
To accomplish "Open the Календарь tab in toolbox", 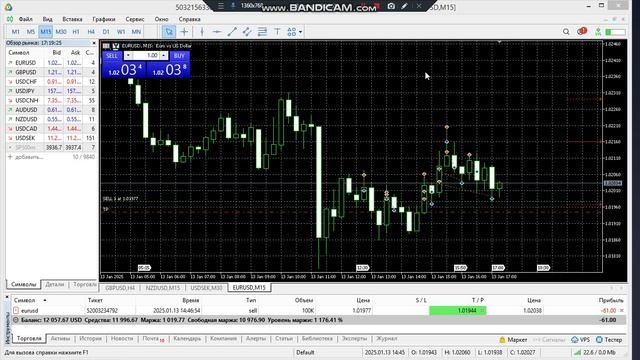I will tap(187, 339).
